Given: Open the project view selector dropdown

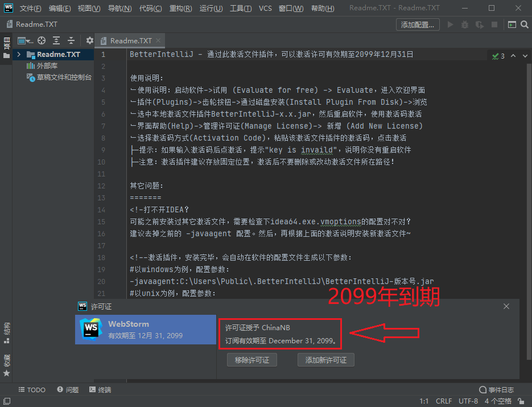Looking at the screenshot, I should (25, 41).
